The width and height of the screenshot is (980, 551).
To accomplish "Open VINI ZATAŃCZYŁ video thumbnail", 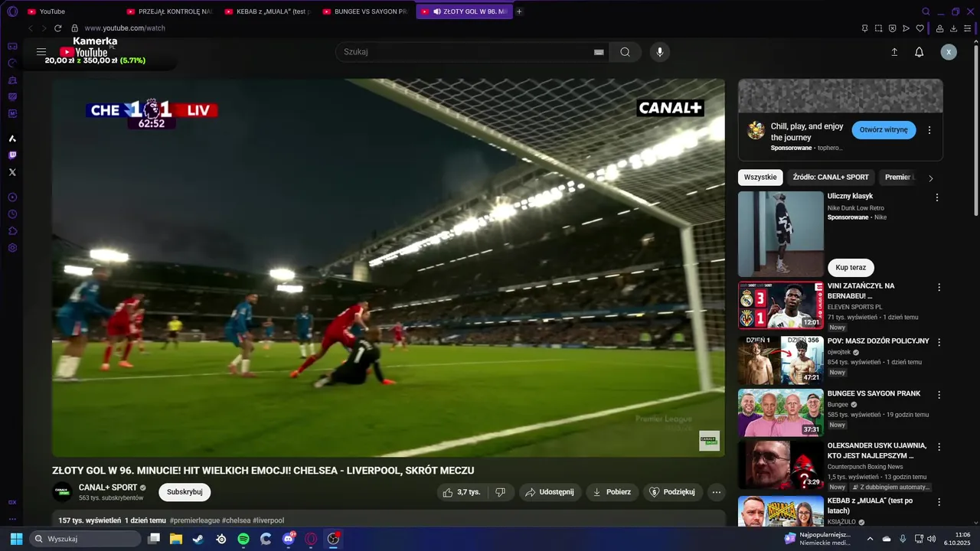I will click(781, 305).
